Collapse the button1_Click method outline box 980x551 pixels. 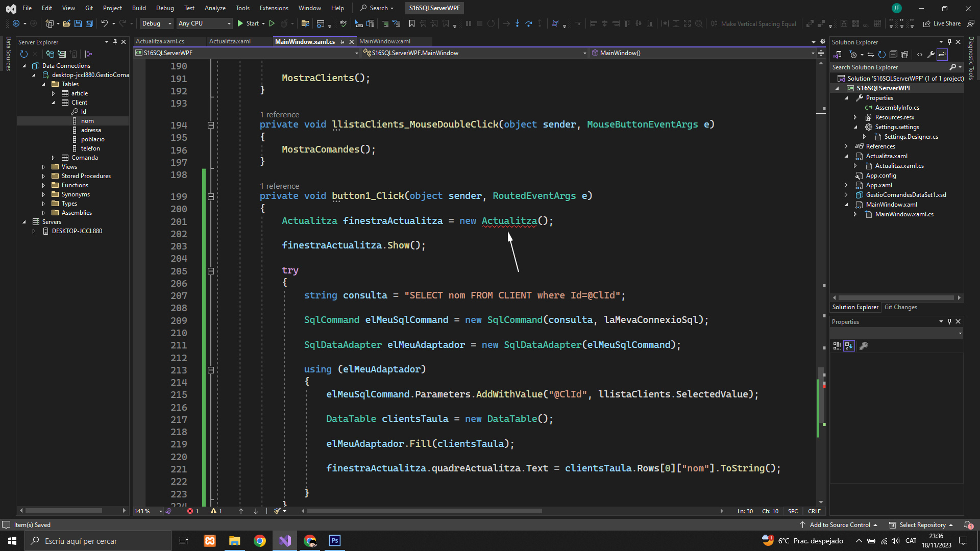[210, 196]
